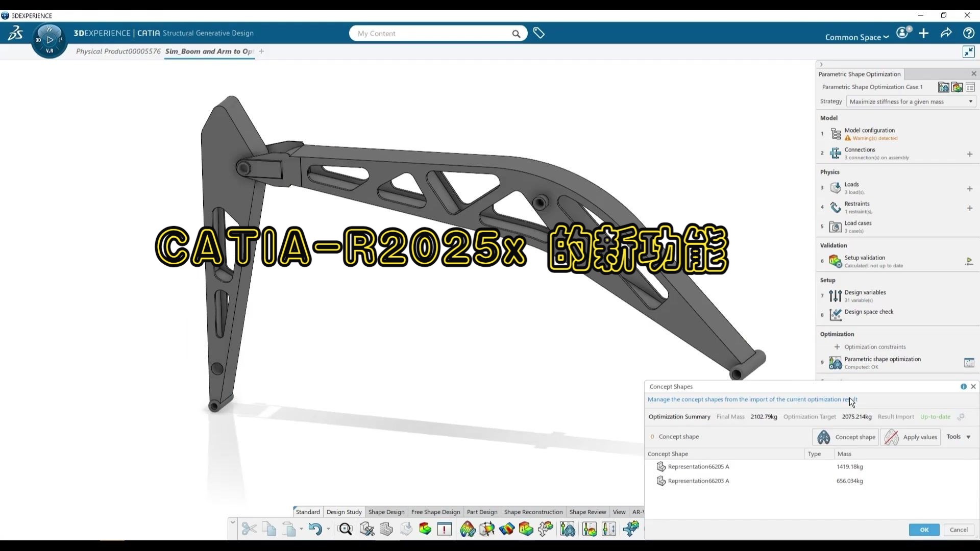980x551 pixels.
Task: Open the Physical Product00005576 tab
Action: click(x=118, y=51)
